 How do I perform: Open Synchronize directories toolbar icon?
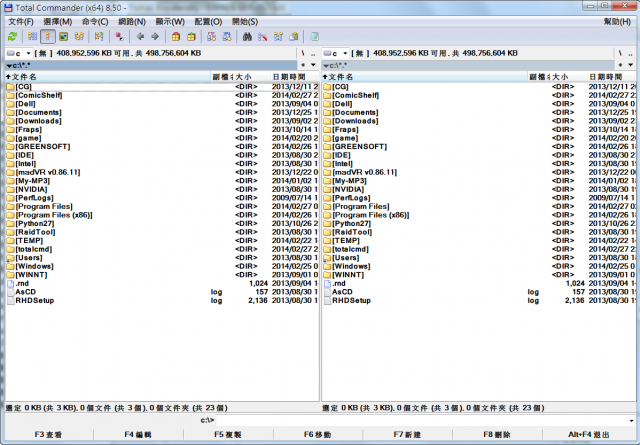(x=278, y=37)
